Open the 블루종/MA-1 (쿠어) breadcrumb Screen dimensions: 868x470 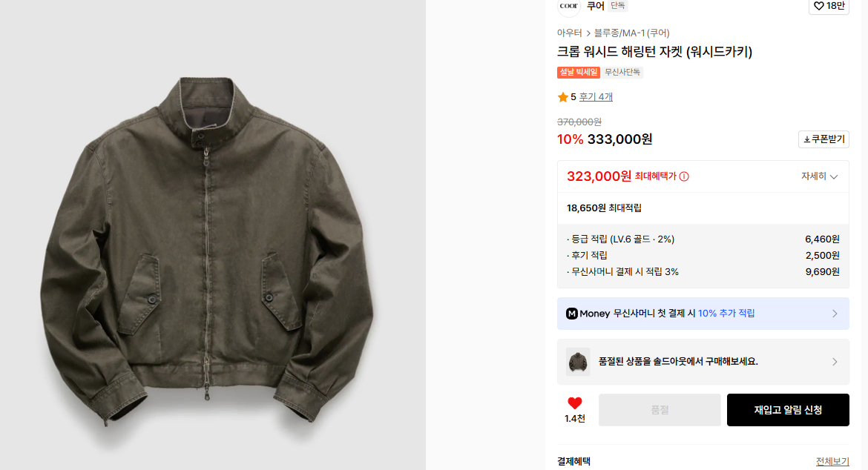coord(631,33)
